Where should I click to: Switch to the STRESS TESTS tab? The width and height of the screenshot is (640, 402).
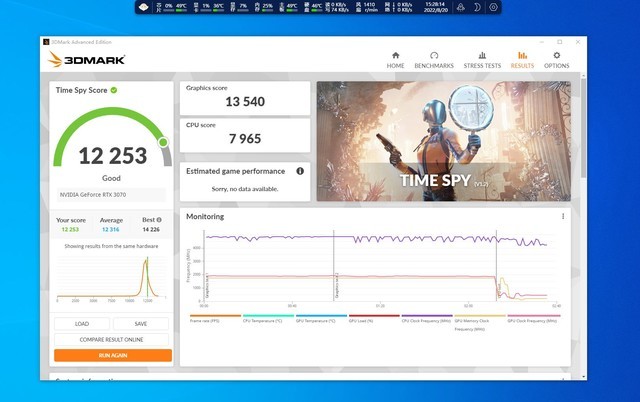[482, 60]
